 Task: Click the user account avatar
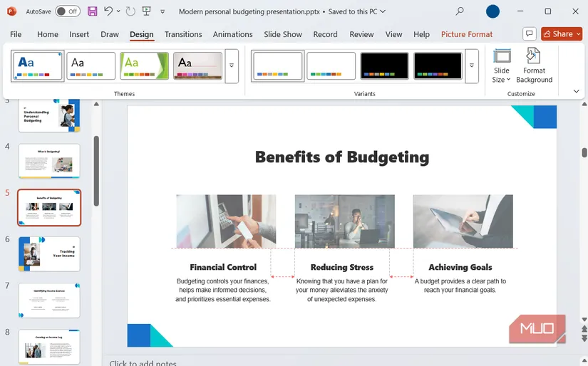tap(492, 11)
